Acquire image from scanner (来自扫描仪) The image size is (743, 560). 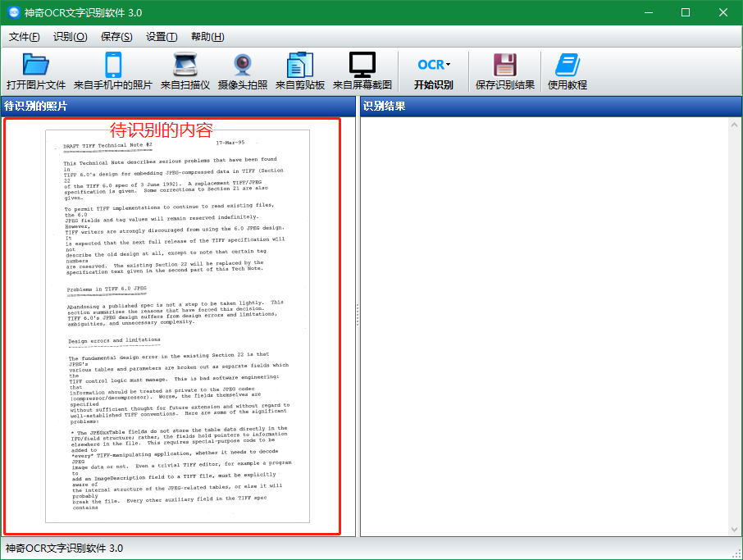click(x=185, y=71)
